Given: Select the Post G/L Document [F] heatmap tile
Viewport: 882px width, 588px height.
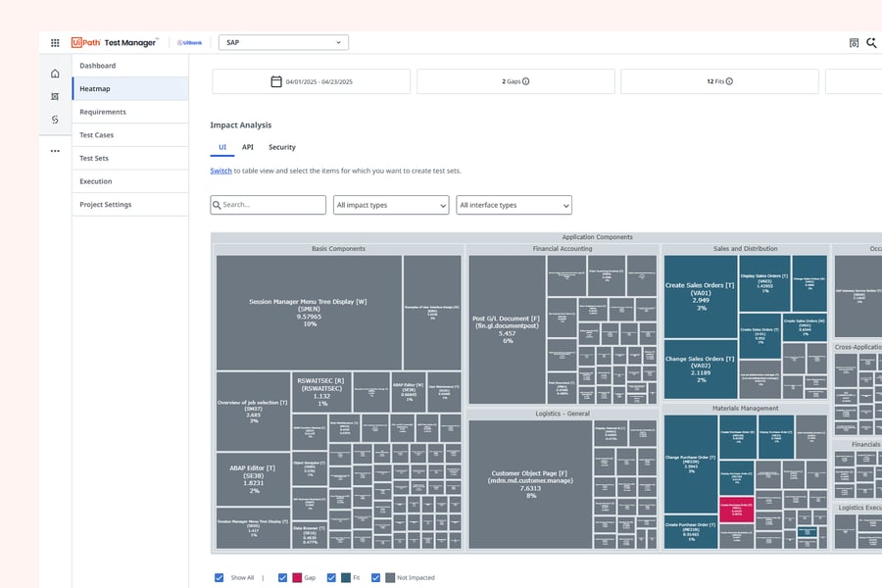Looking at the screenshot, I should coord(507,329).
